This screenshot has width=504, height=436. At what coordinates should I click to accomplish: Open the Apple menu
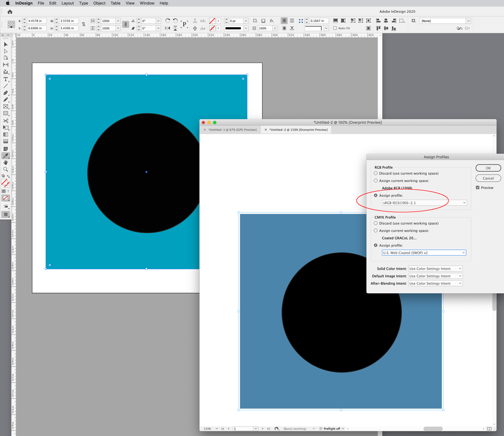coord(8,3)
